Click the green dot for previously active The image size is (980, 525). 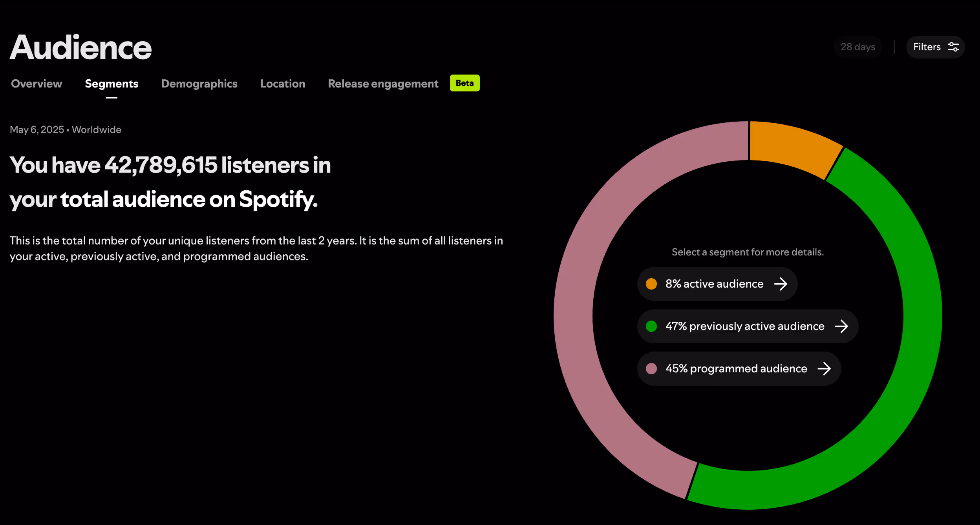tap(651, 326)
